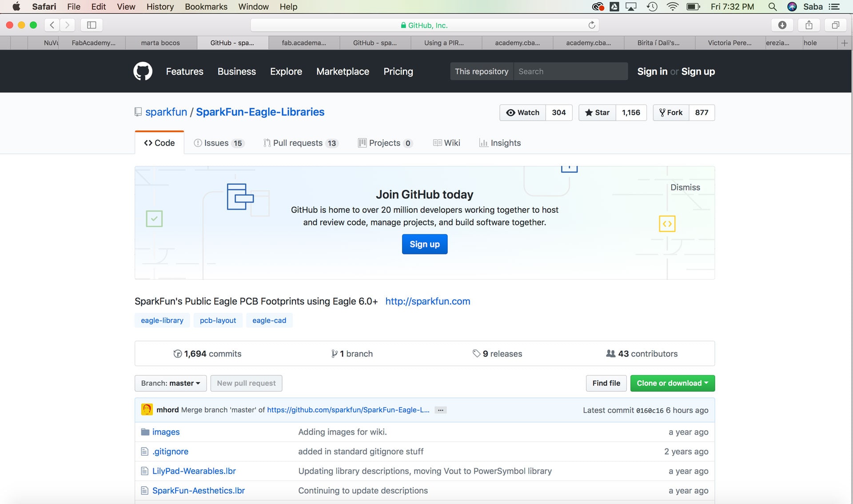Screen dimensions: 853x504
Task: Select the Code tab
Action: pos(159,143)
